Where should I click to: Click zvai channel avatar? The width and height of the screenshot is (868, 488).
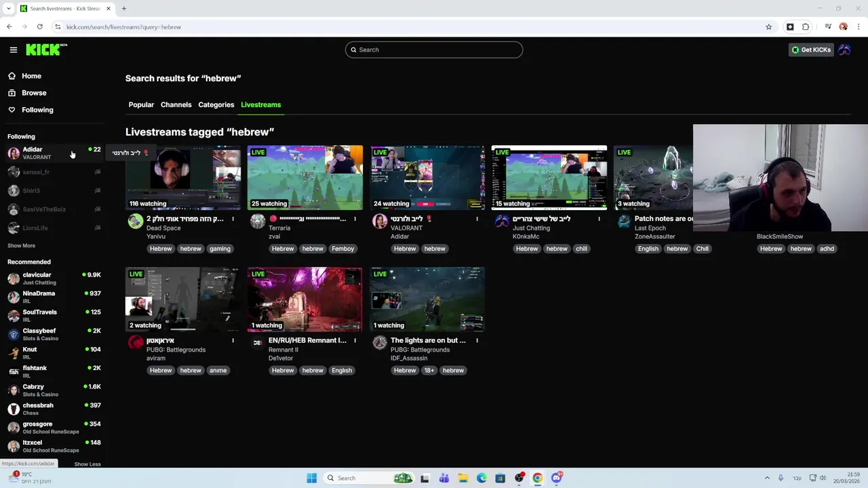point(258,221)
